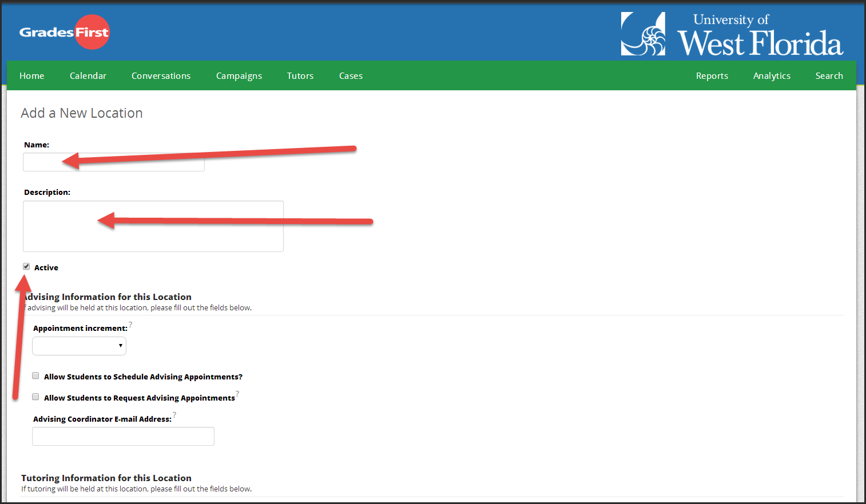
Task: Select Tutors in the navigation bar
Action: coord(300,76)
